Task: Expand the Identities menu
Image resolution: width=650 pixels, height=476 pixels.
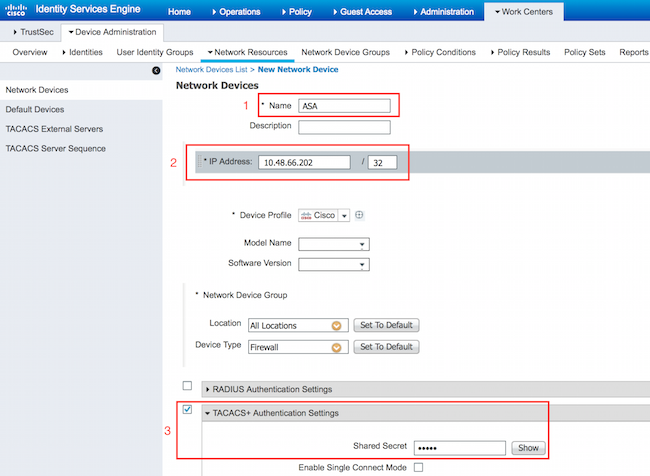Action: pyautogui.click(x=82, y=52)
